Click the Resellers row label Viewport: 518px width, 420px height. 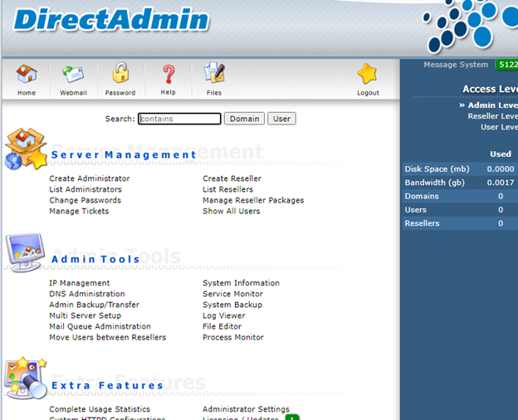(423, 223)
